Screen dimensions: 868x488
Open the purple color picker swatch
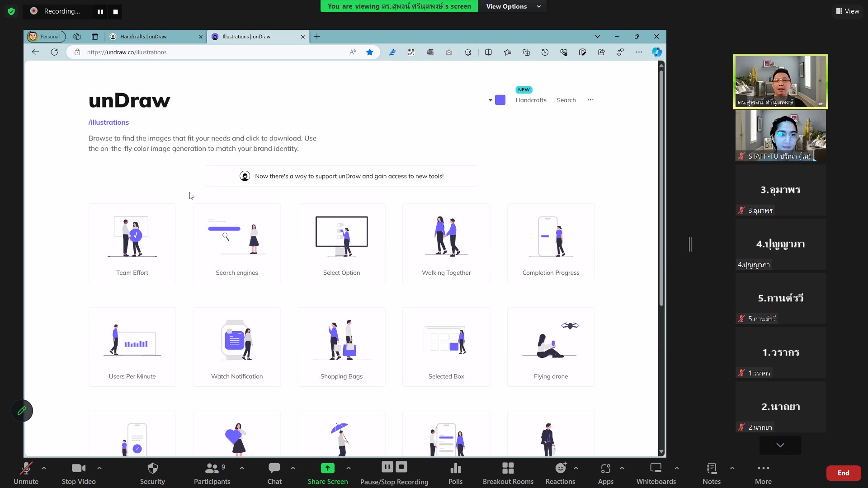click(x=500, y=100)
